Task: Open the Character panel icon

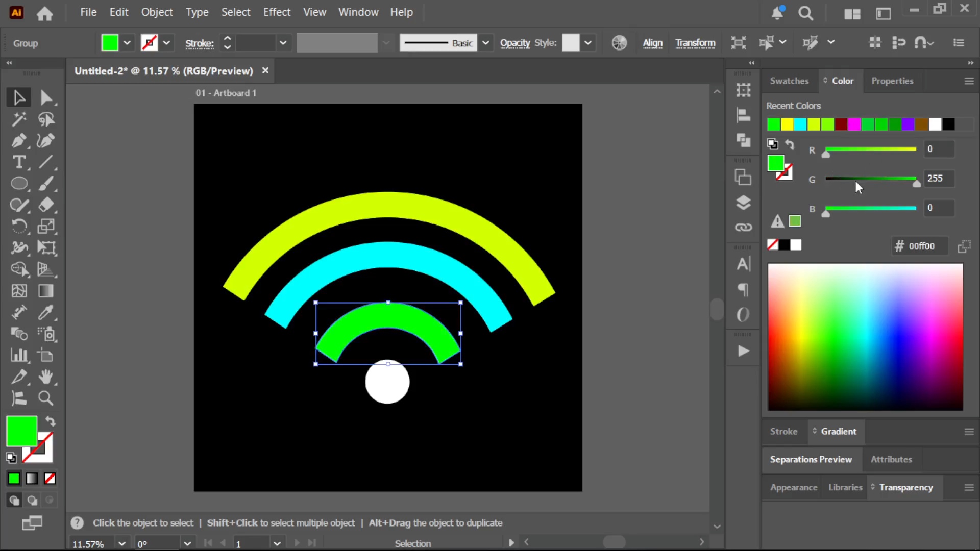Action: point(743,264)
